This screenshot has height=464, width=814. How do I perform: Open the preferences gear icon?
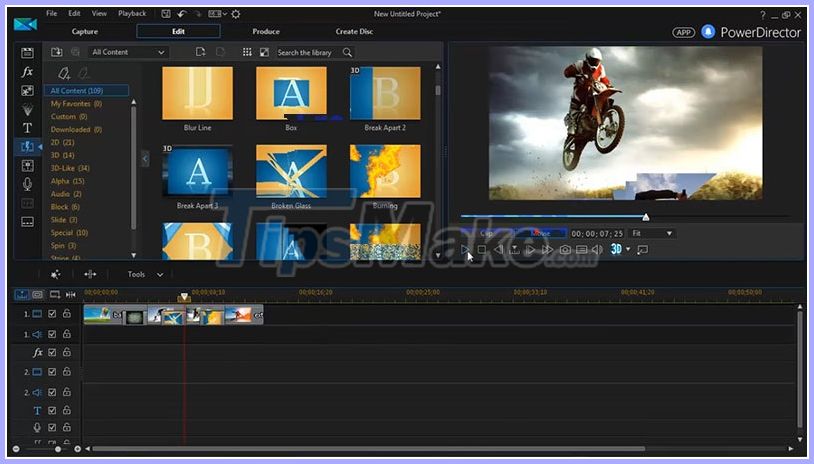coord(236,14)
